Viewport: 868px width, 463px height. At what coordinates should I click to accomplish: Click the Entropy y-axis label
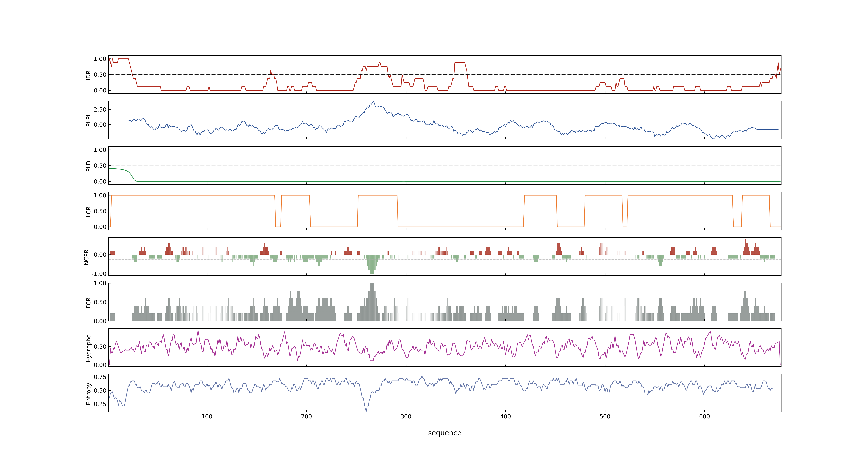[x=88, y=394]
